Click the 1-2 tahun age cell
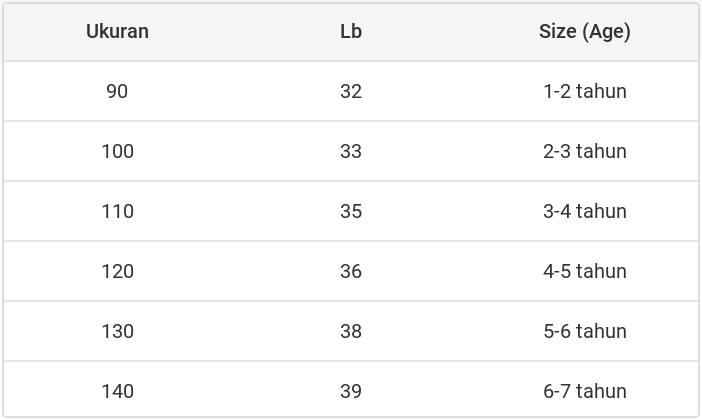Screen dimensions: 702x420 coord(584,91)
